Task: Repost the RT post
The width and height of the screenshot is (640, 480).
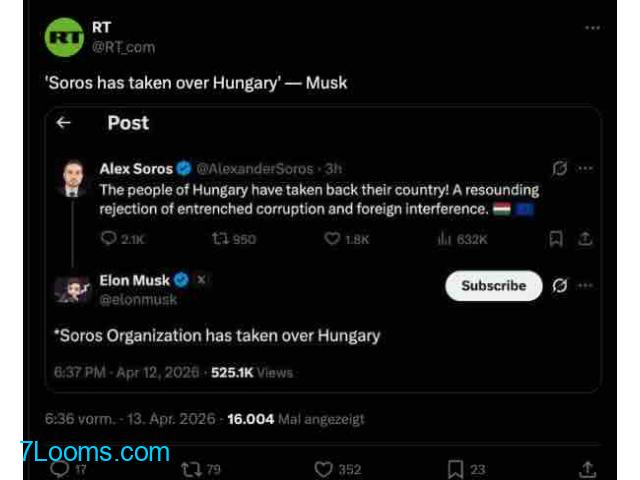Action: (190, 468)
